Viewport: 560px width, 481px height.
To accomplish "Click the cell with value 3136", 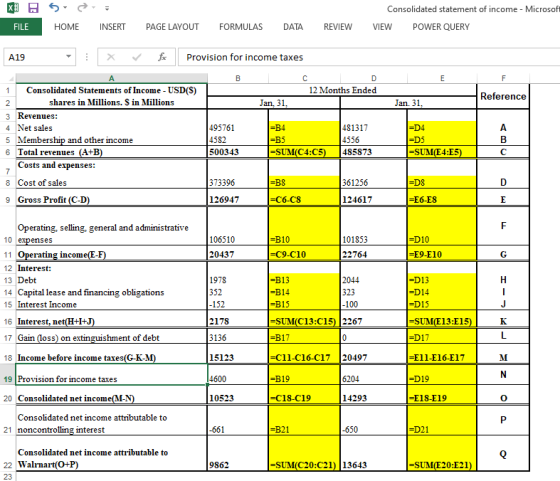I will pos(238,336).
